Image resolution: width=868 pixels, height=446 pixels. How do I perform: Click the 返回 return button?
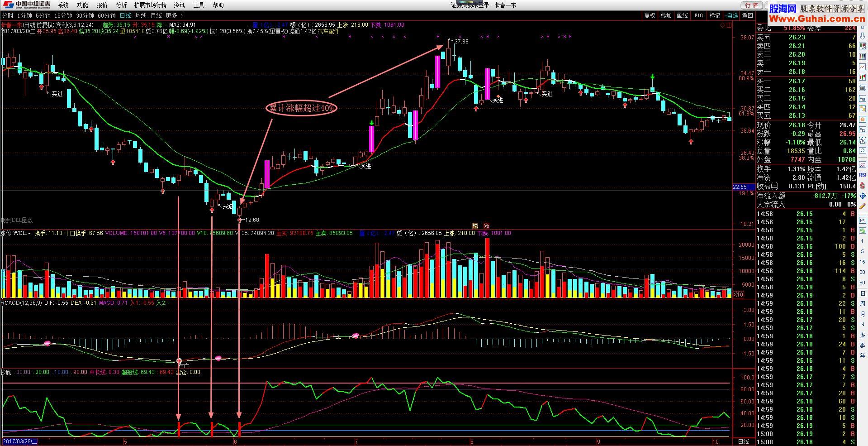click(748, 15)
